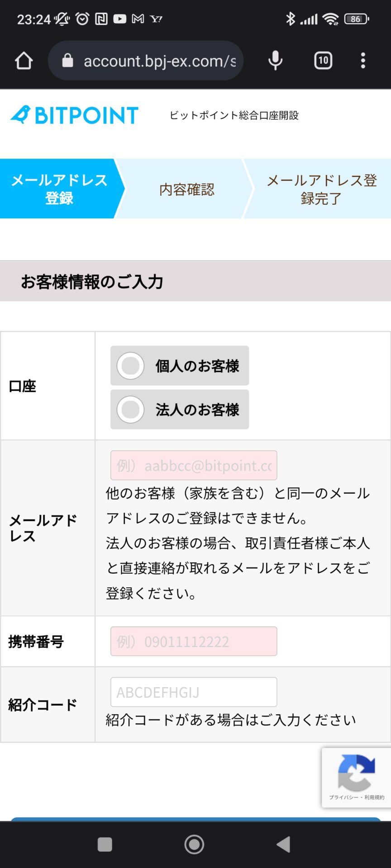The width and height of the screenshot is (391, 868).
Task: Focus the email address input field
Action: (194, 465)
